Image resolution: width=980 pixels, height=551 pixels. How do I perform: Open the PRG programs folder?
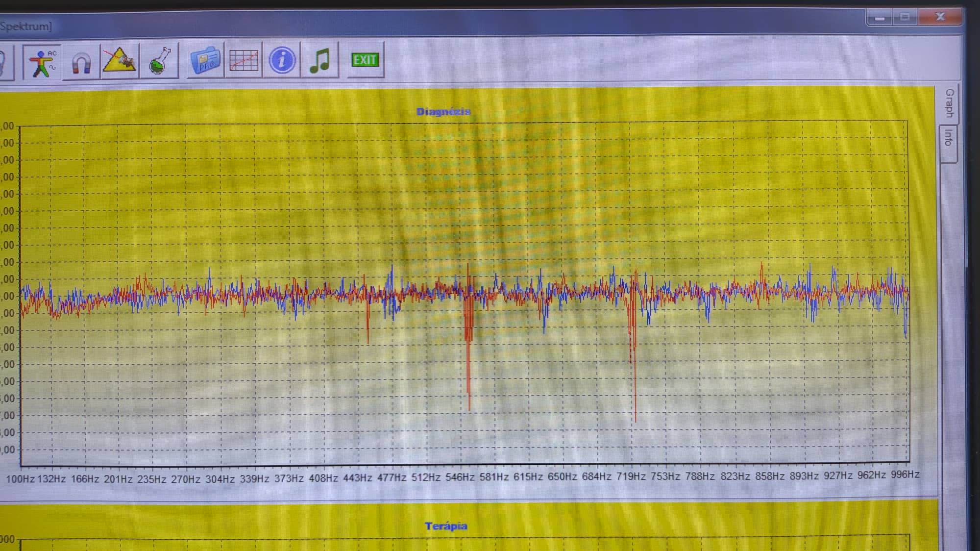click(206, 61)
